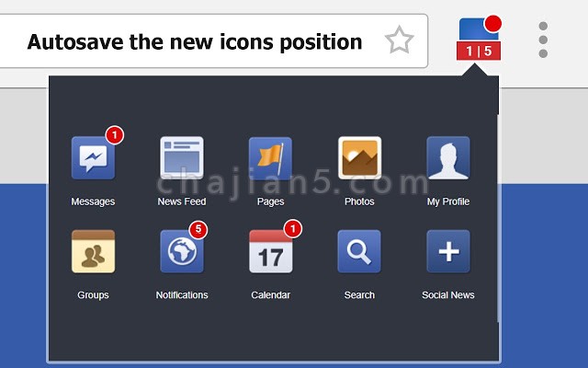Viewport: 588px width, 368px height.
Task: Click the red 5 badge on Notifications
Action: click(x=198, y=229)
